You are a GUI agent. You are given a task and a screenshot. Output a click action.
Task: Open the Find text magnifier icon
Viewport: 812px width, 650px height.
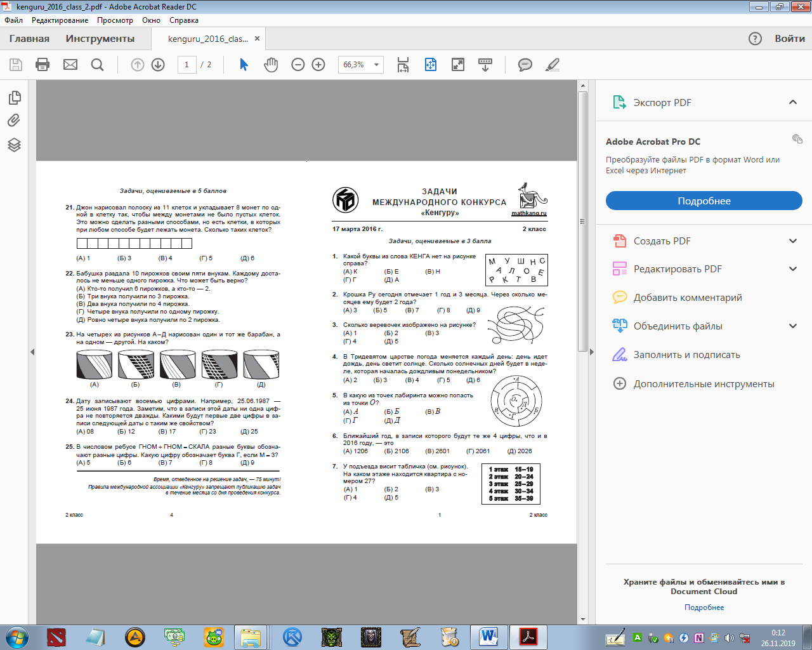(x=97, y=65)
